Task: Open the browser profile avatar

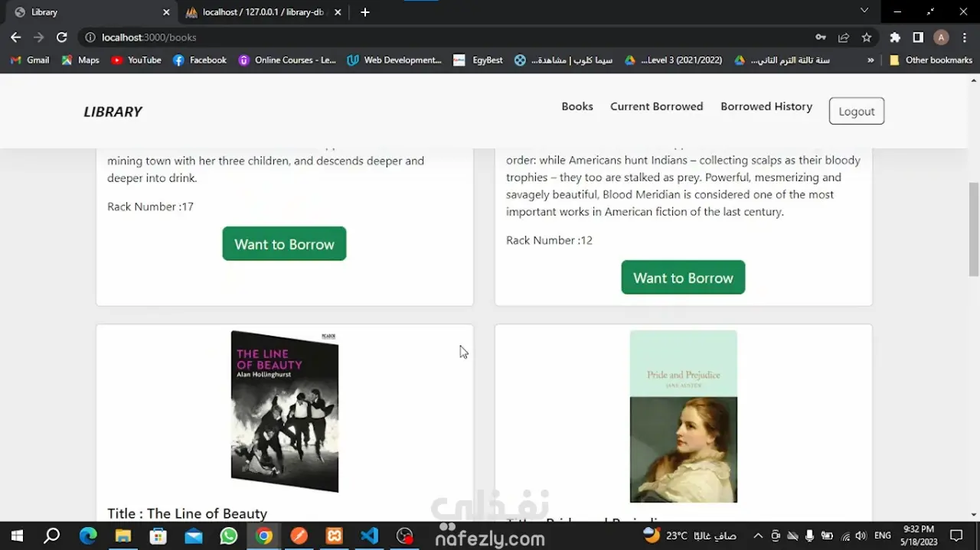Action: coord(940,37)
